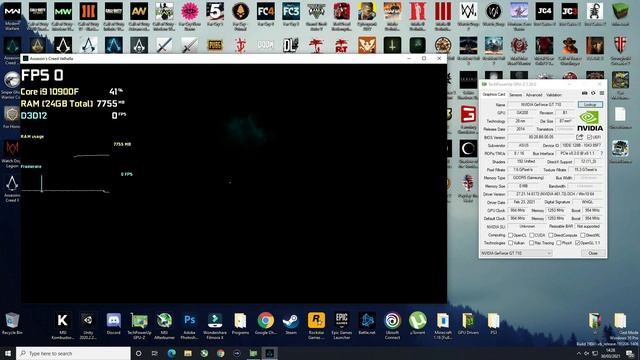The width and height of the screenshot is (640, 360).
Task: Open Discord desktop shortcut
Action: coord(113,321)
